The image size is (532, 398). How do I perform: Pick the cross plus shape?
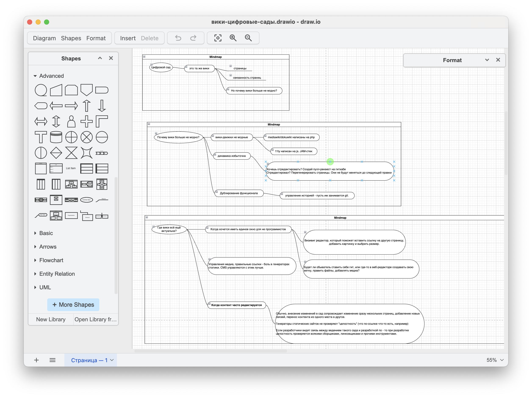86,121
